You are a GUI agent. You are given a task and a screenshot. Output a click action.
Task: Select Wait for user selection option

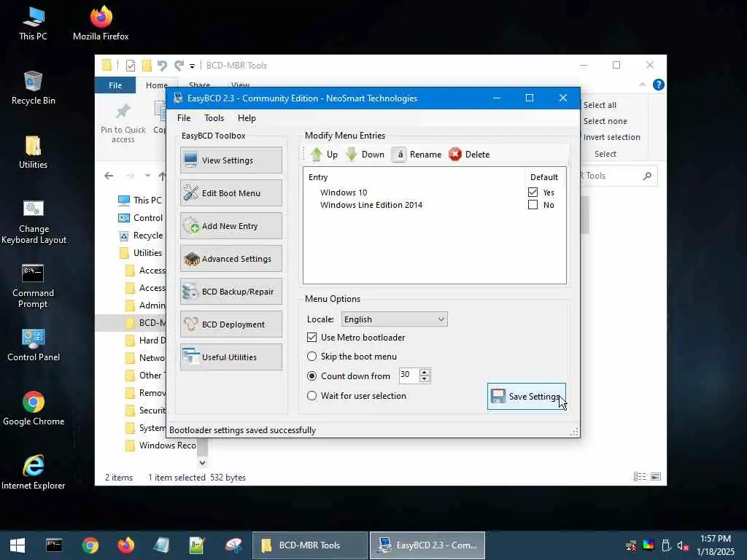311,396
